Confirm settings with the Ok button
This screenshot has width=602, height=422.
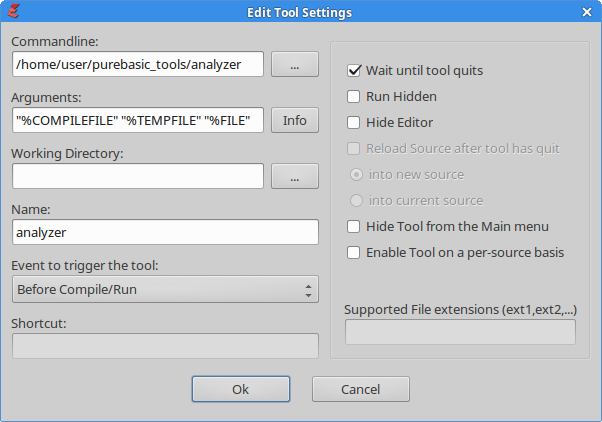[240, 389]
